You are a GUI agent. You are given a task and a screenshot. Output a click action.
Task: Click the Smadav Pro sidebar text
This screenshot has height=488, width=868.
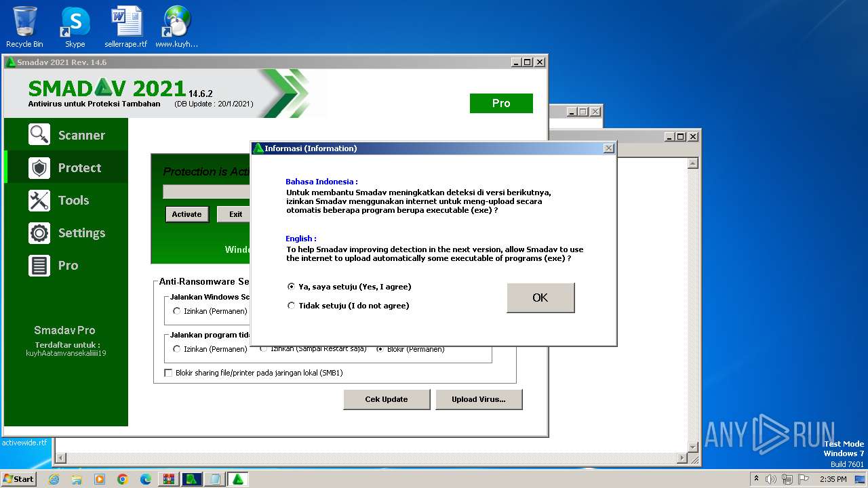pyautogui.click(x=64, y=331)
